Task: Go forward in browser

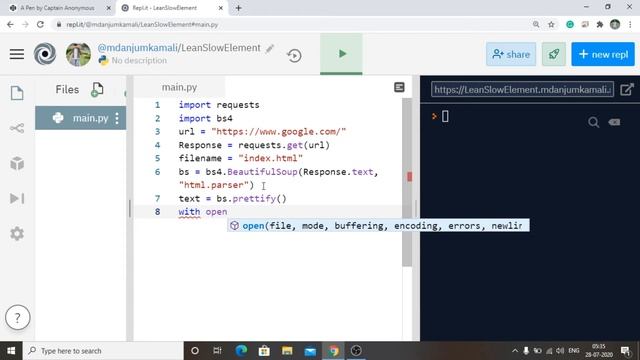Action: click(x=25, y=24)
